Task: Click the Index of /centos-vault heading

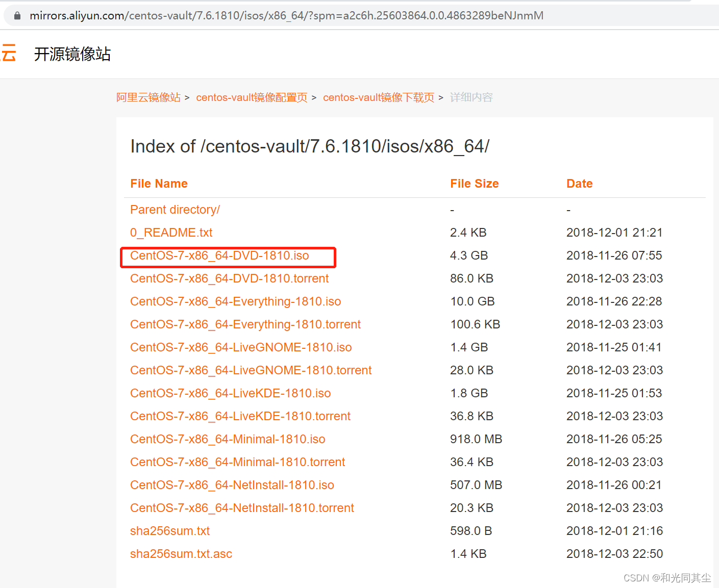Action: (310, 147)
